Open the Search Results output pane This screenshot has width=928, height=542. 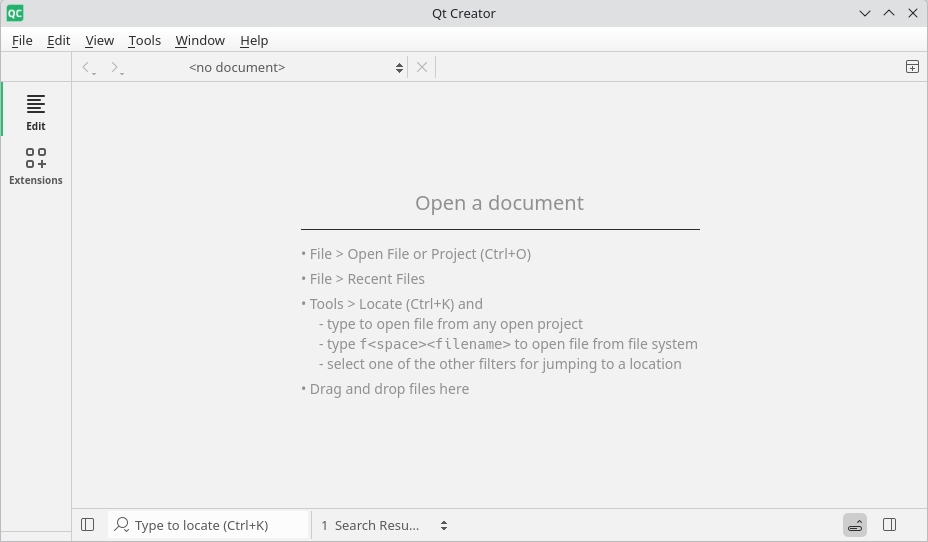coord(370,525)
